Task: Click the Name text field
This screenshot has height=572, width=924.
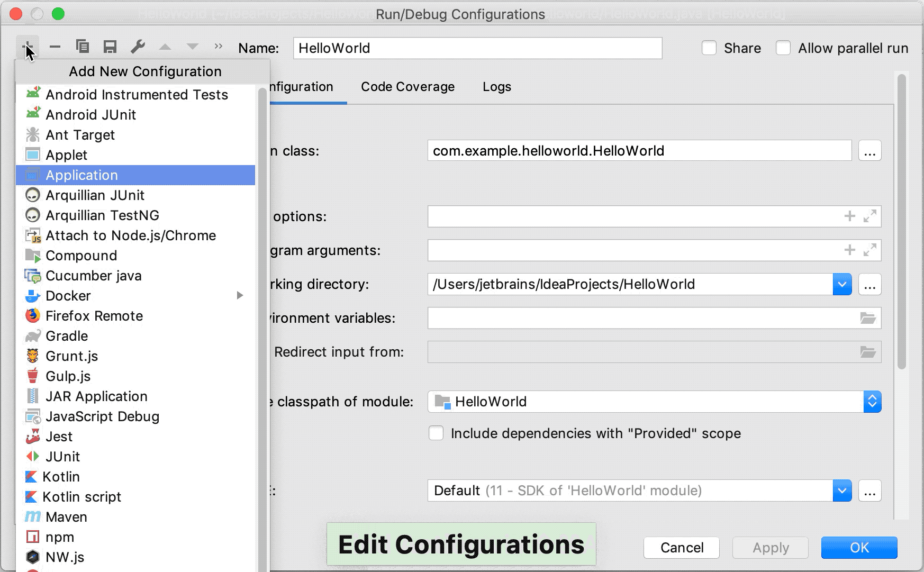Action: (477, 48)
